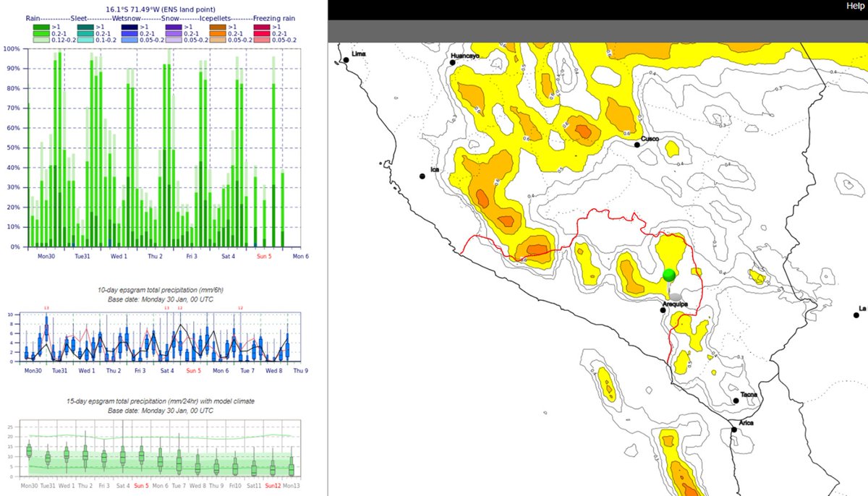Click the '16.1°S 71.49°W (ENS land point)' title
Screen dimensions: 868x496
click(161, 9)
